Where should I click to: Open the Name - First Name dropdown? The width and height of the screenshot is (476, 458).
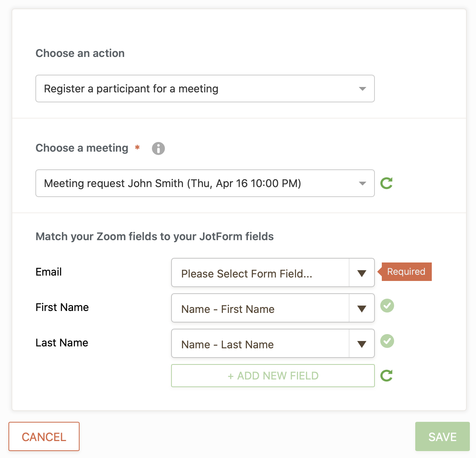tap(260, 308)
